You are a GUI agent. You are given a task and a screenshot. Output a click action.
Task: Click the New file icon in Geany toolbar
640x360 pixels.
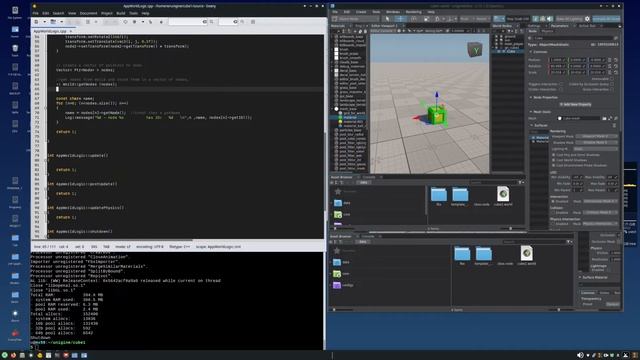pos(36,22)
